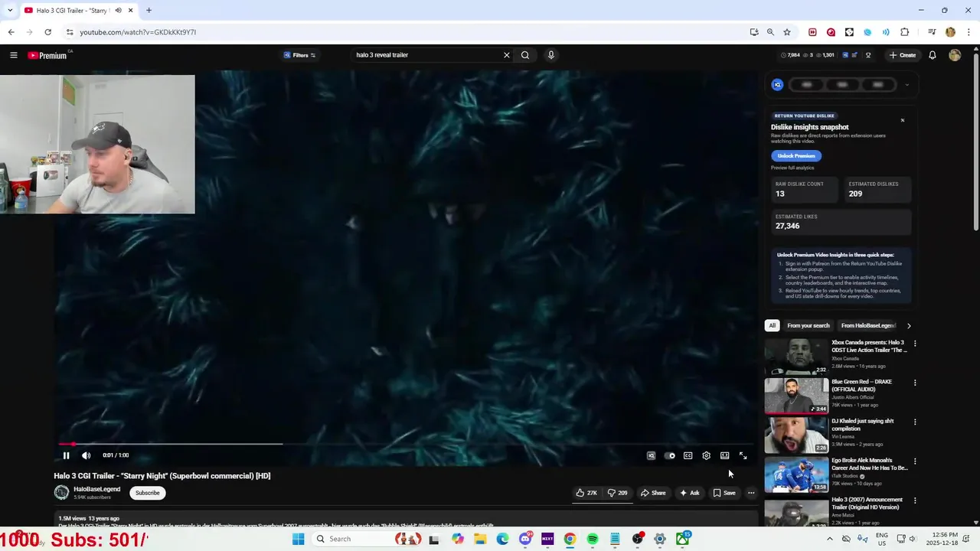Open Chrome three-dot menu
The image size is (980, 551).
[x=969, y=32]
